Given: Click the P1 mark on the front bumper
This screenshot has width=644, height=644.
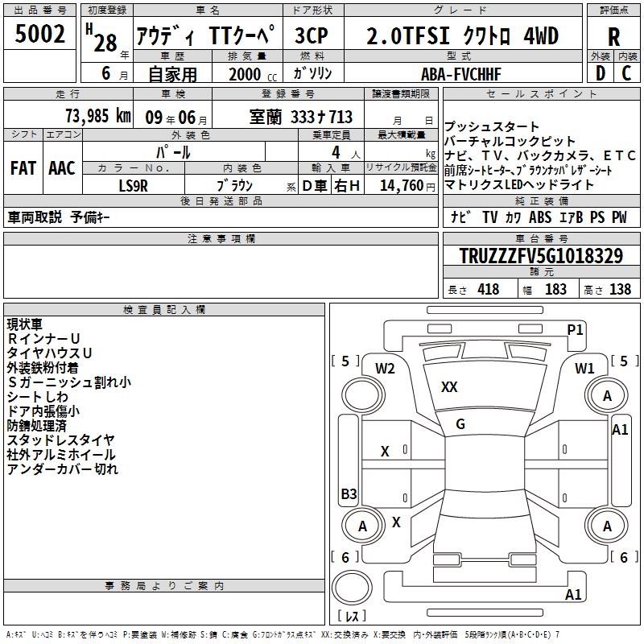Looking at the screenshot, I should [575, 329].
